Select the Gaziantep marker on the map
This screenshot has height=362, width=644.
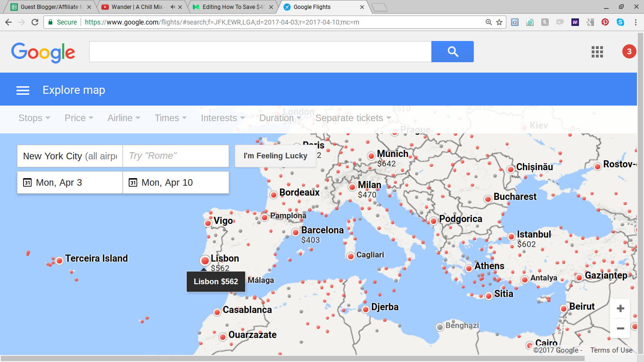[x=579, y=278]
